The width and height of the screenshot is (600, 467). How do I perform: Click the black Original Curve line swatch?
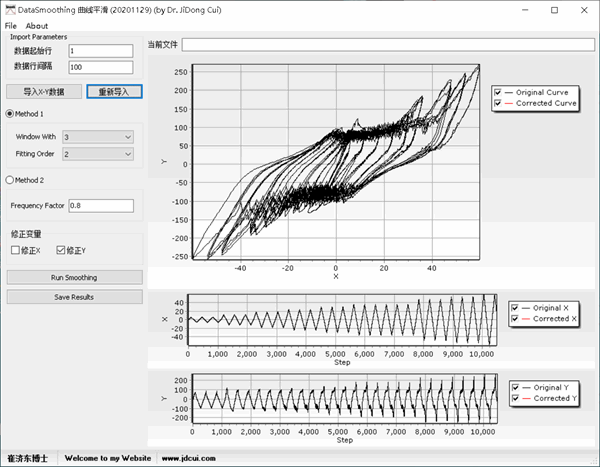tap(509, 93)
